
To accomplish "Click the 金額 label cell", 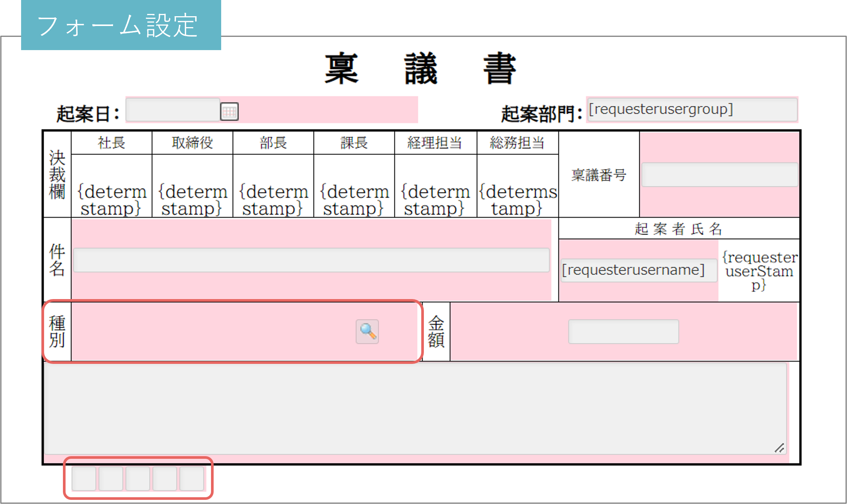I will [436, 331].
